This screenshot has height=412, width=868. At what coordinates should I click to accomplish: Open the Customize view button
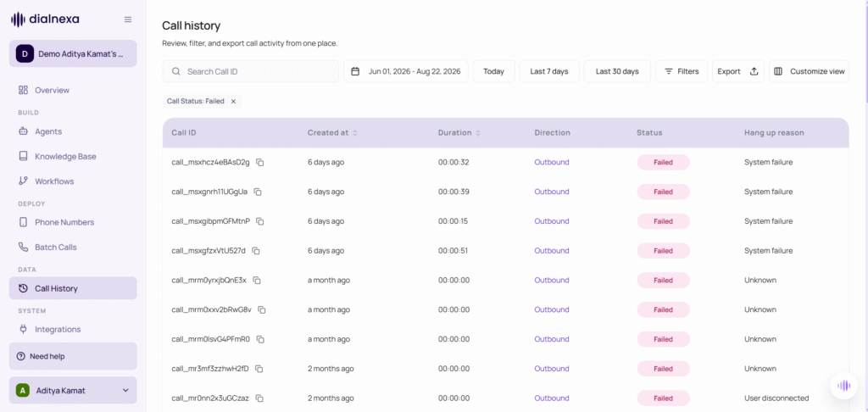[809, 71]
